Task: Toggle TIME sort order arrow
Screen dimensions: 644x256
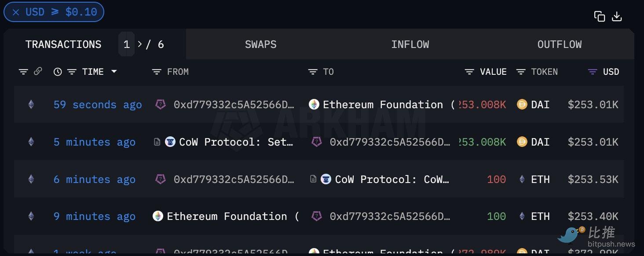Action: (114, 72)
